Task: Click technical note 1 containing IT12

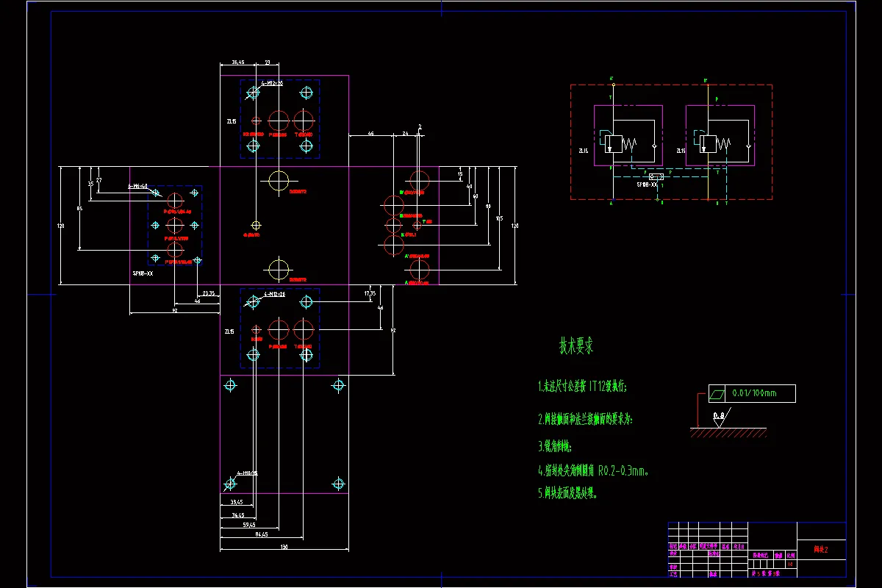Action: pos(584,387)
